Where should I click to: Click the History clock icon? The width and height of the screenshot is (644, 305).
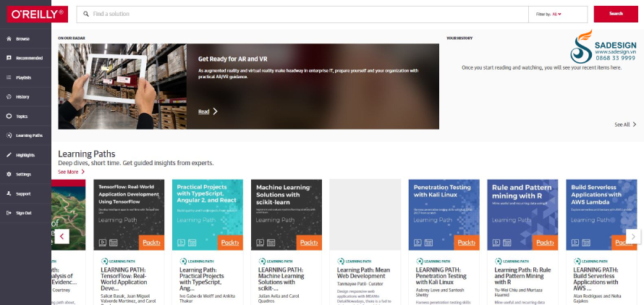(x=9, y=96)
